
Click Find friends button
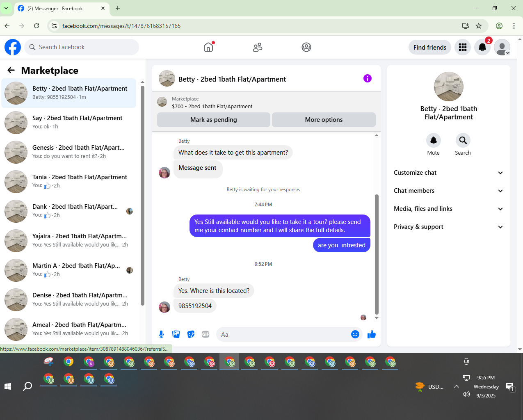[430, 47]
